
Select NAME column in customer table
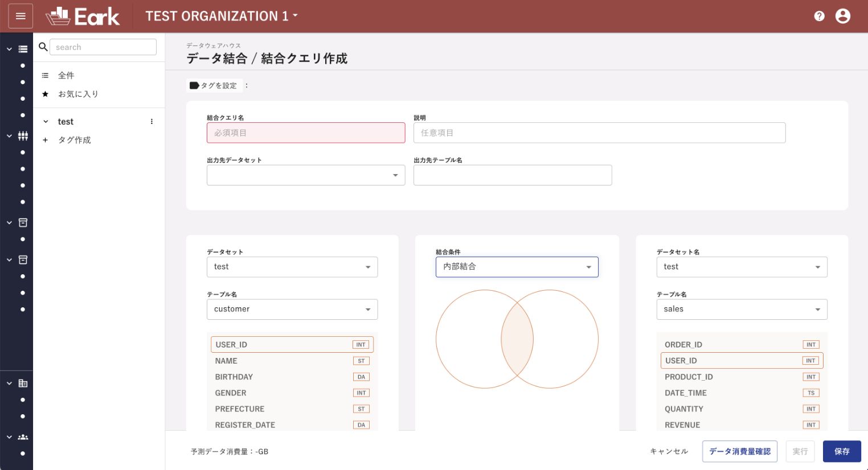(292, 361)
